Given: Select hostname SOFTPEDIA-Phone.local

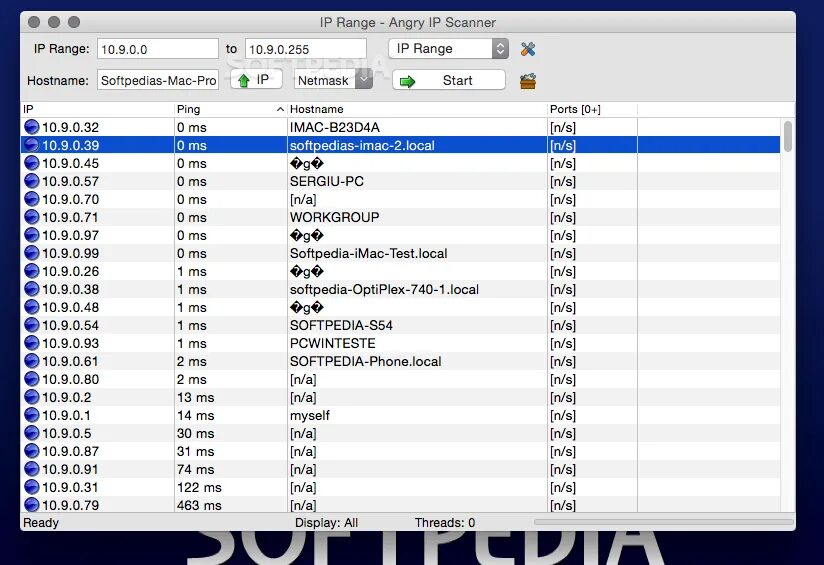Looking at the screenshot, I should point(365,361).
